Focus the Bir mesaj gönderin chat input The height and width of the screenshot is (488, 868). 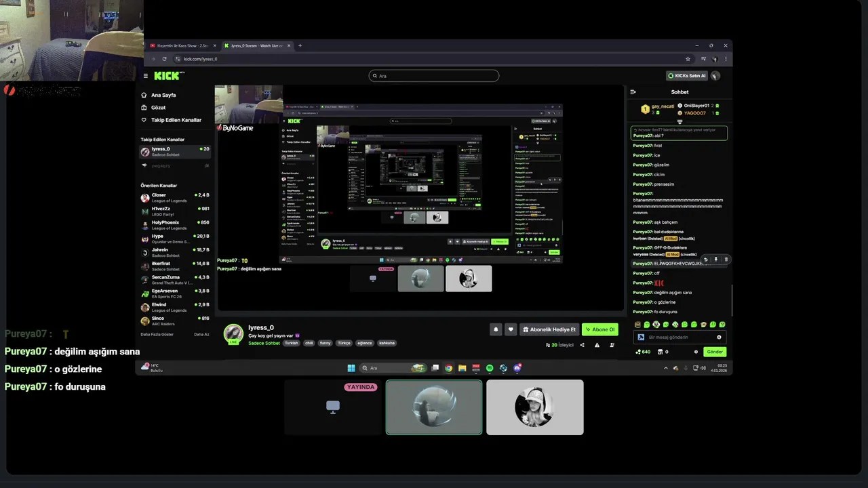[680, 337]
